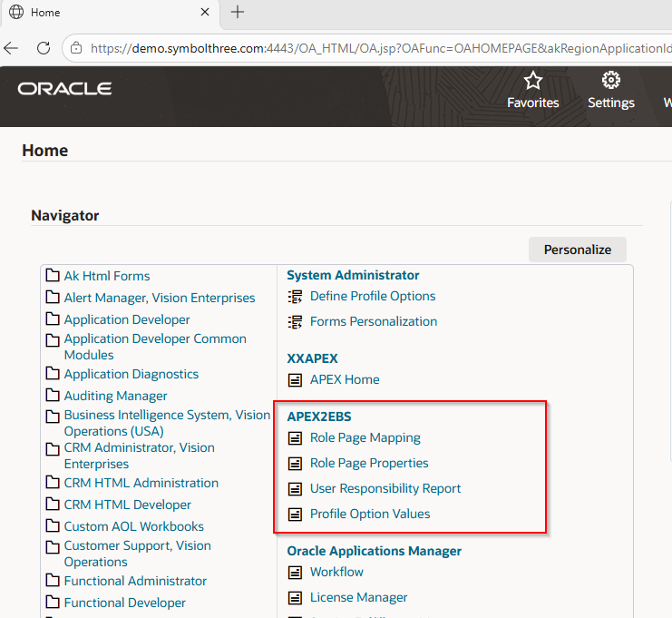This screenshot has height=618, width=672.
Task: Open Customer Support, Vision Operations link
Action: 138,554
